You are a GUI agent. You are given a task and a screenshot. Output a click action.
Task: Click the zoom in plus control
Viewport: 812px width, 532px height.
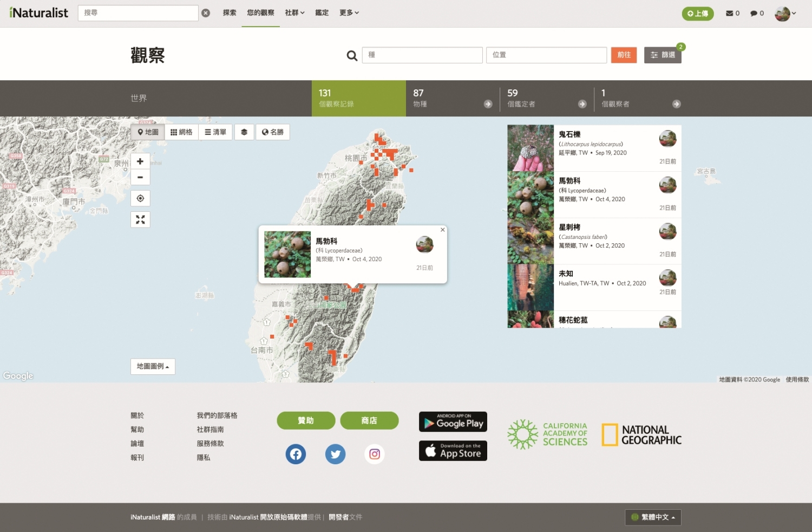[x=140, y=161]
